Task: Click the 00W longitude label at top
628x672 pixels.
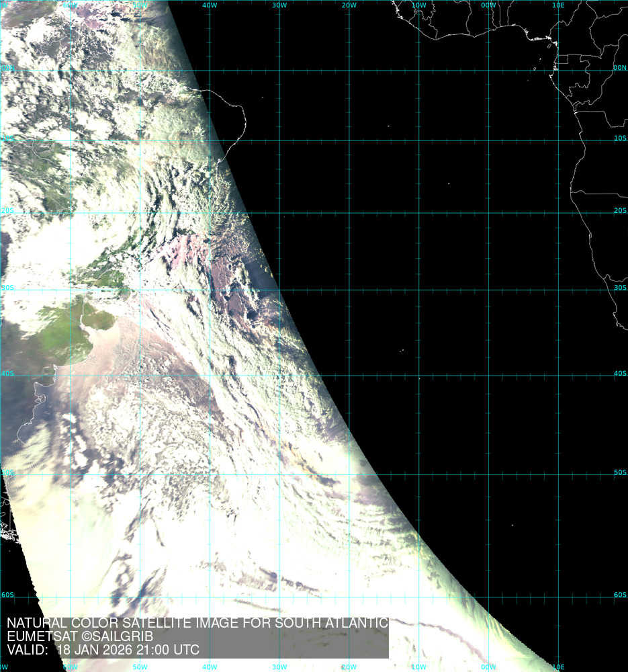Action: pyautogui.click(x=489, y=5)
